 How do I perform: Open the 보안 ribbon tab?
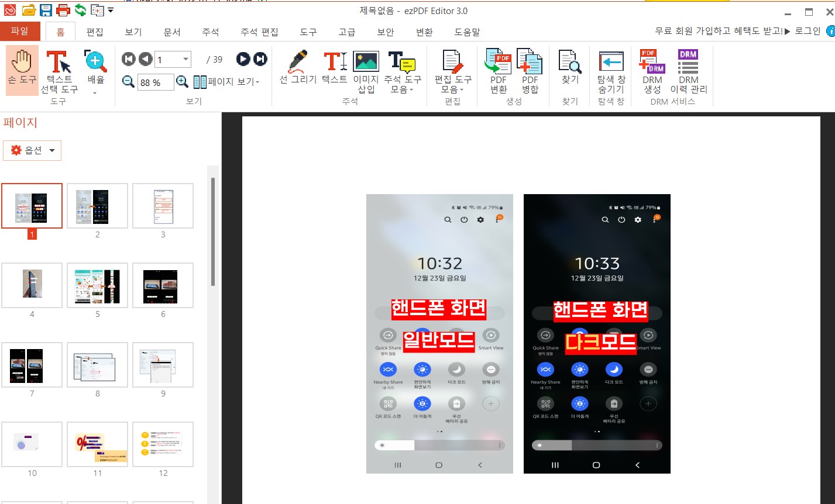[x=386, y=32]
